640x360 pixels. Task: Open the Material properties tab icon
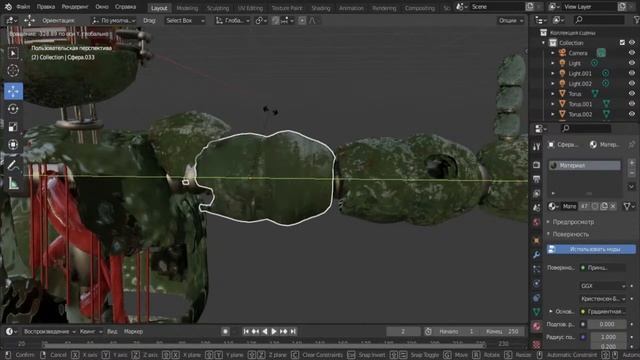pyautogui.click(x=537, y=327)
